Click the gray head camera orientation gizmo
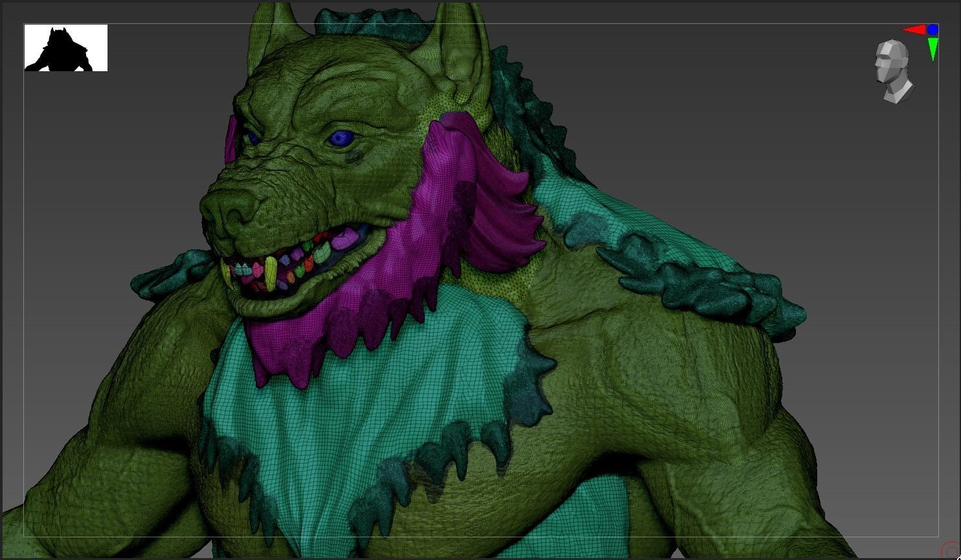Viewport: 961px width, 560px height. (894, 71)
